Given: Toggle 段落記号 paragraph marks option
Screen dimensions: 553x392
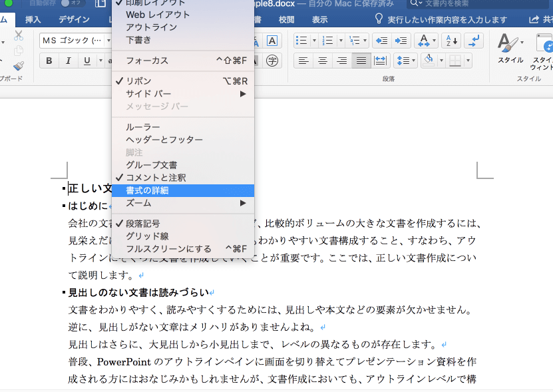Looking at the screenshot, I should [x=183, y=224].
